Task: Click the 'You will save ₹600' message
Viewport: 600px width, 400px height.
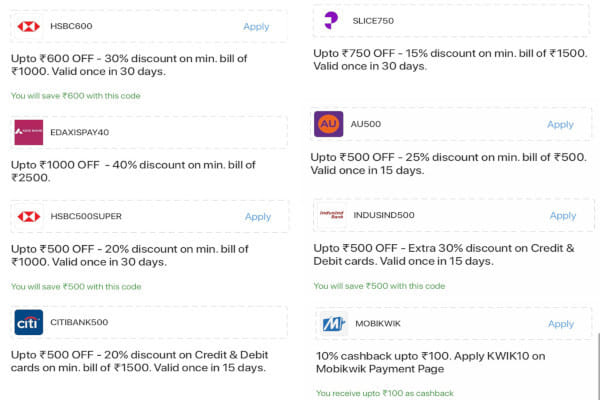Action: [x=76, y=96]
